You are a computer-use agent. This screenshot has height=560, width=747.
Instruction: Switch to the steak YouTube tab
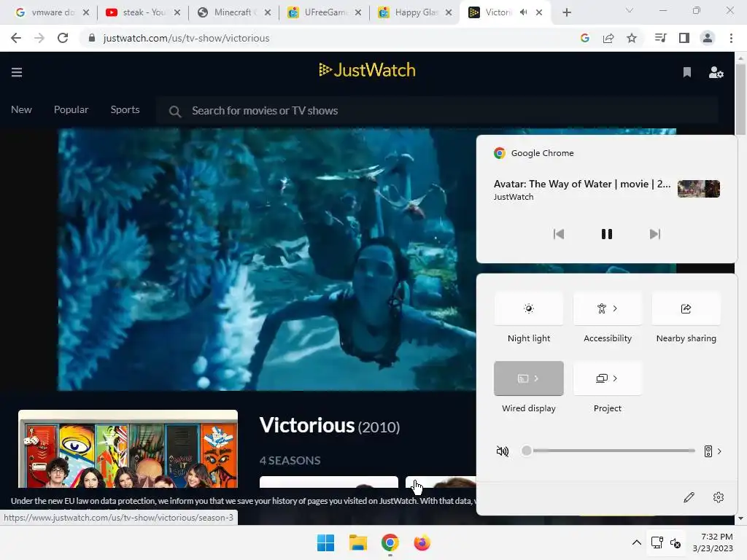[x=143, y=12]
